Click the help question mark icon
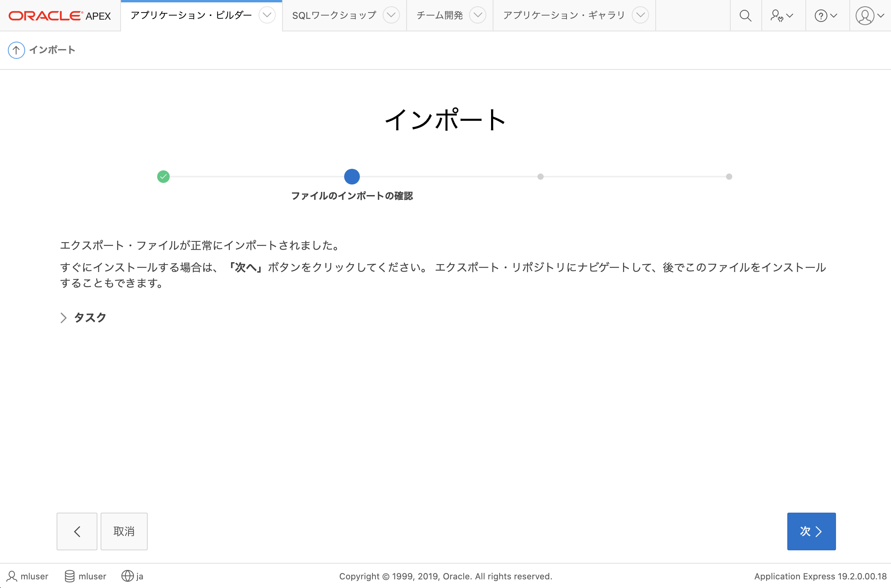Image resolution: width=891 pixels, height=588 pixels. pos(821,16)
